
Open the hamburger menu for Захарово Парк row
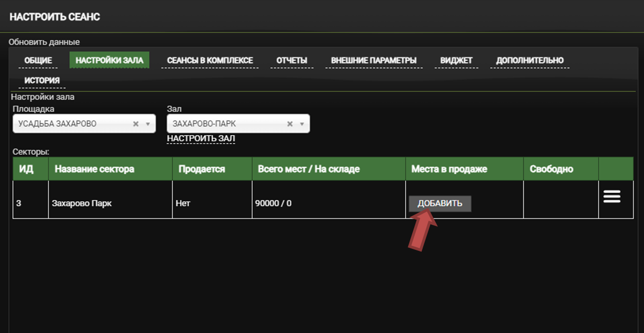pos(612,197)
